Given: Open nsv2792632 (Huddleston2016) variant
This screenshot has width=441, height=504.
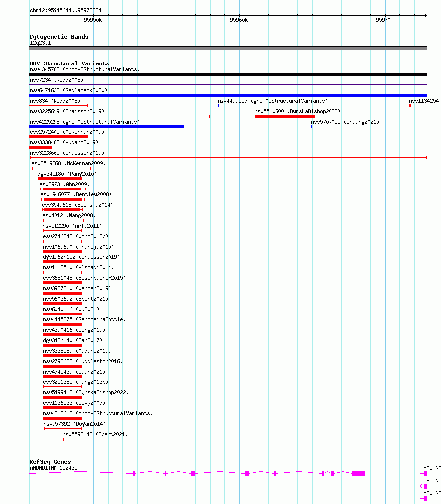Looking at the screenshot, I should (x=83, y=361).
